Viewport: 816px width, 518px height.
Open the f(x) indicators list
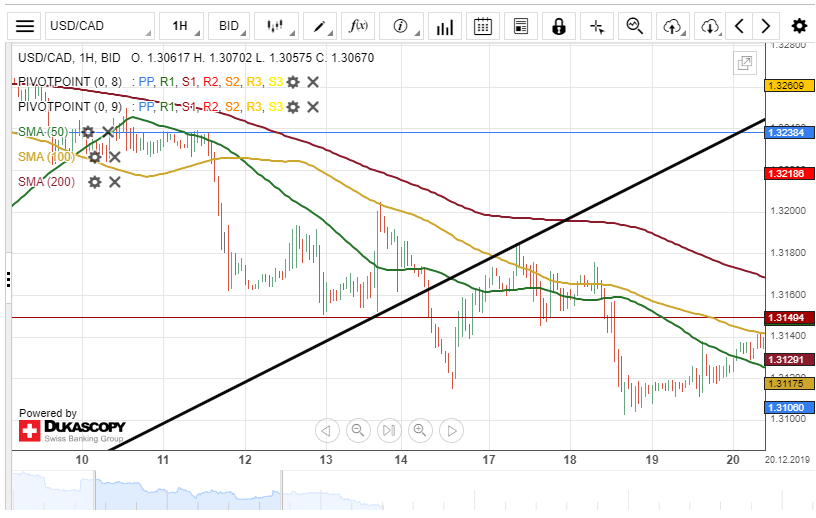358,26
